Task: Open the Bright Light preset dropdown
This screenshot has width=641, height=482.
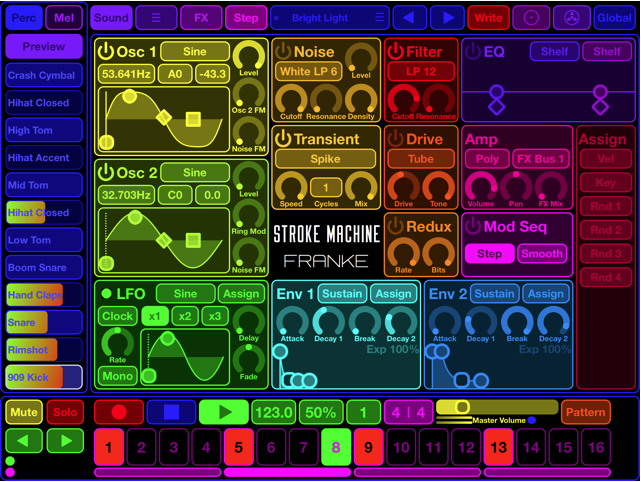Action: coord(327,17)
